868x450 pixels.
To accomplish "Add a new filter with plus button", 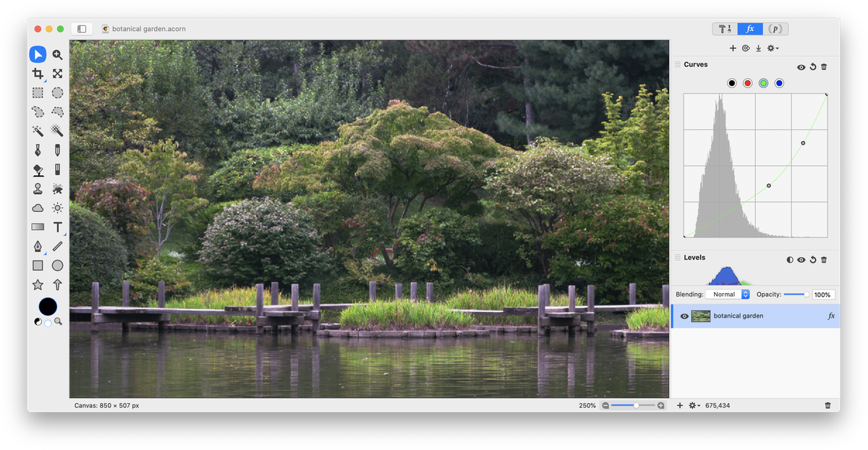I will 733,48.
